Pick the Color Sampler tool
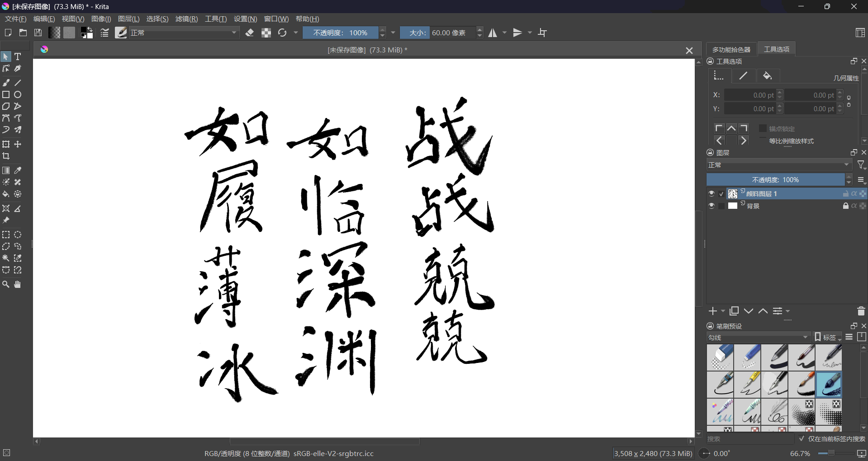 (18, 170)
